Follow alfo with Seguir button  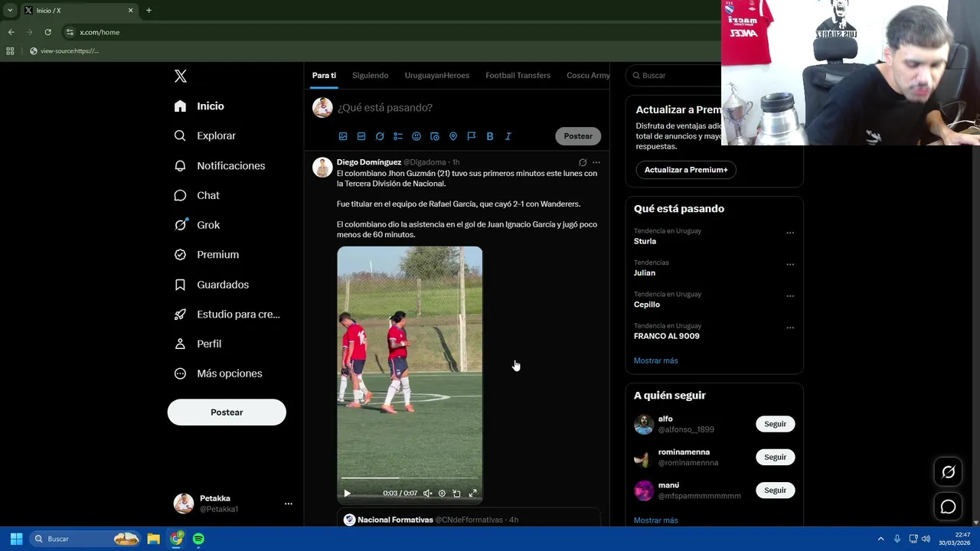coord(775,424)
